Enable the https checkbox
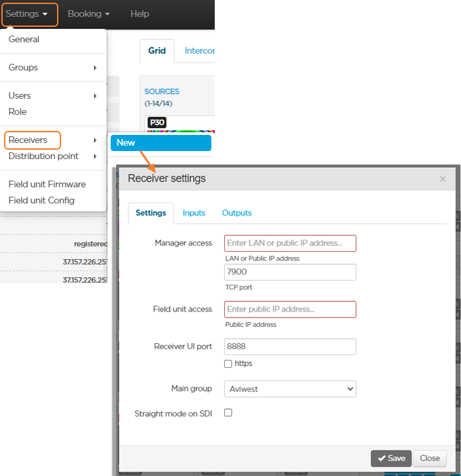461x476 pixels. [229, 364]
